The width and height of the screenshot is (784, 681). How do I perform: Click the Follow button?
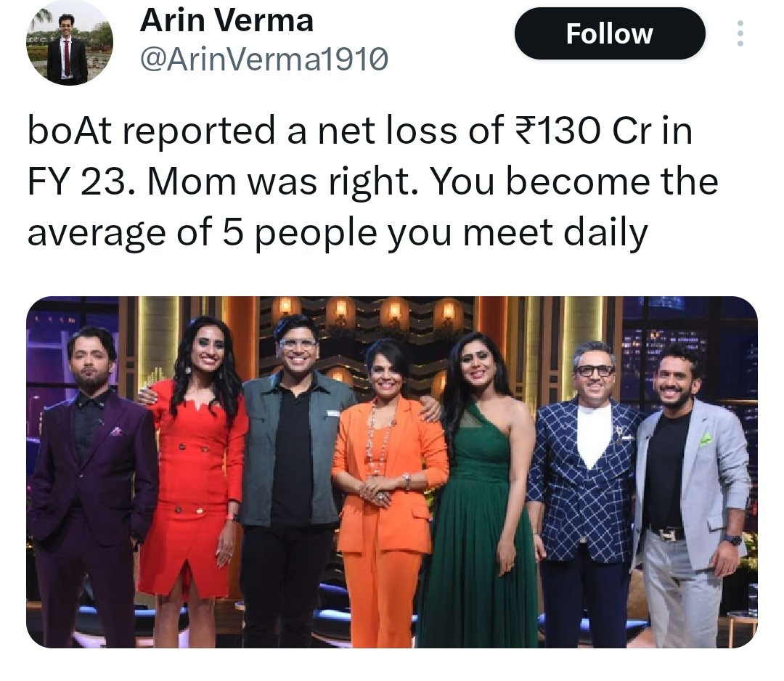pyautogui.click(x=610, y=33)
